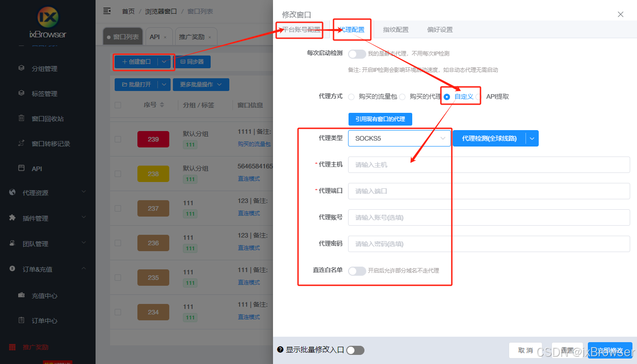
Task: Click the hamburger menu toggle icon
Action: click(x=107, y=10)
